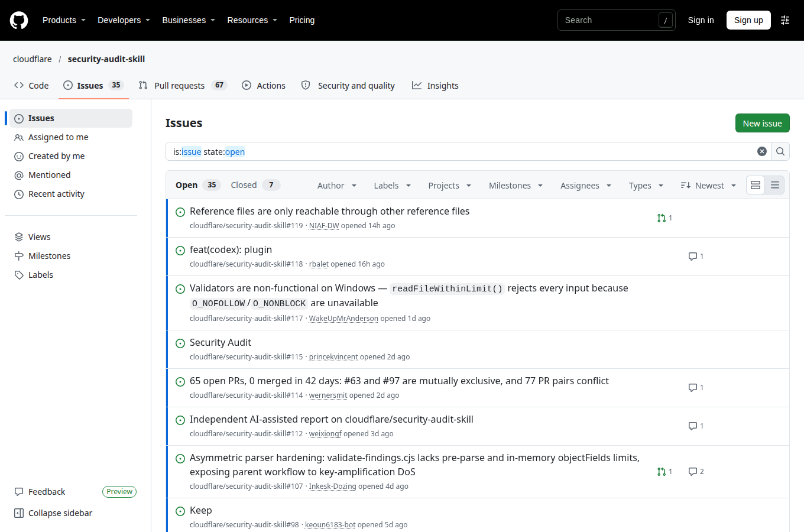Viewport: 804px width, 532px height.
Task: Show the 7 Closed issues
Action: 255,185
